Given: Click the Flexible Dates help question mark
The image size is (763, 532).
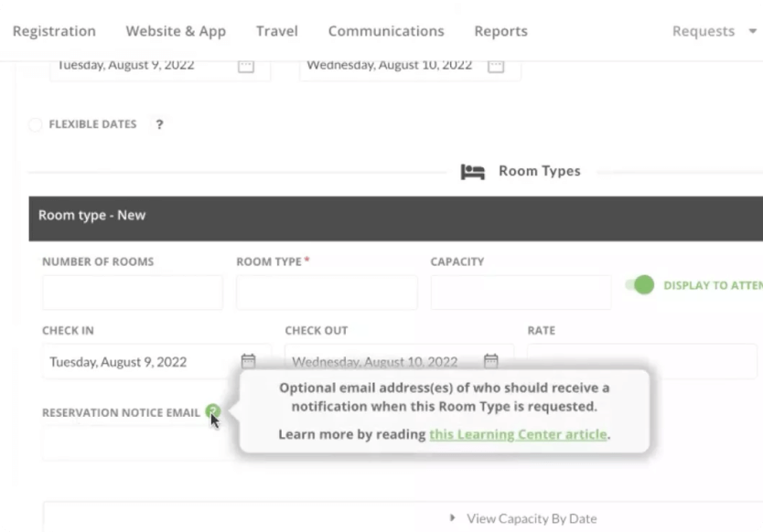Looking at the screenshot, I should pos(159,124).
